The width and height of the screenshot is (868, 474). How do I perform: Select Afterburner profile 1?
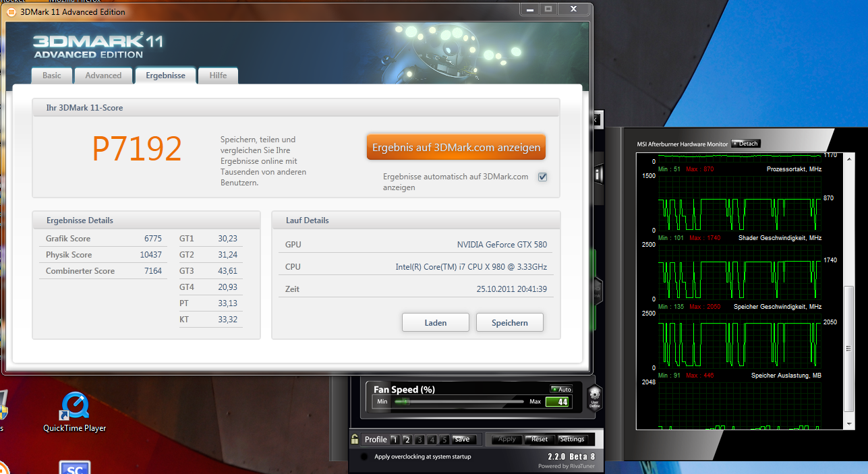(395, 440)
